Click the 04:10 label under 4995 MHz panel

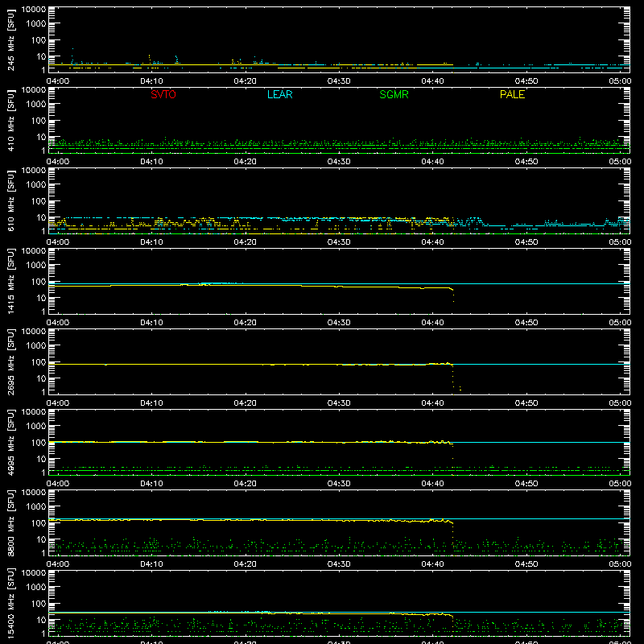[151, 484]
